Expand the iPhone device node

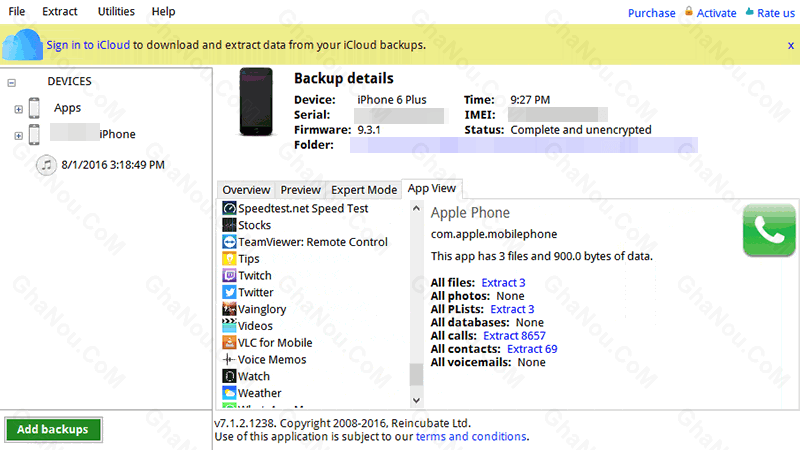(x=18, y=136)
